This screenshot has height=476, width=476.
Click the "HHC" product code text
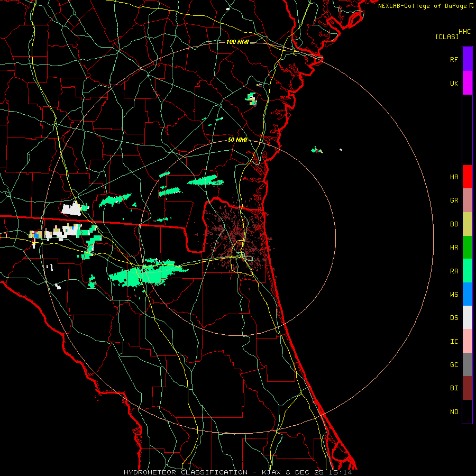coord(465,32)
